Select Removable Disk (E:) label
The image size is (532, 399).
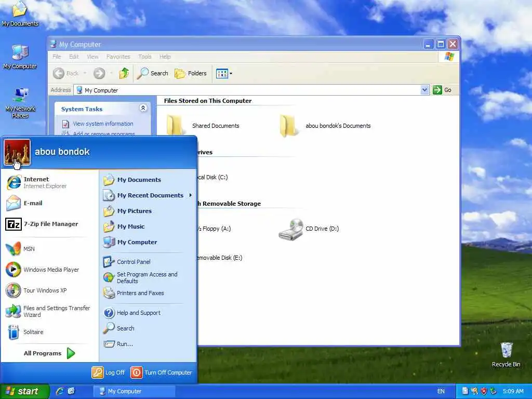[220, 258]
